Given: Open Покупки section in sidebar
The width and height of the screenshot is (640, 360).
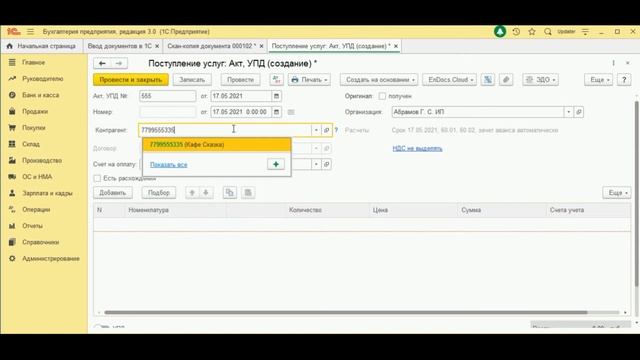Looking at the screenshot, I should (33, 128).
